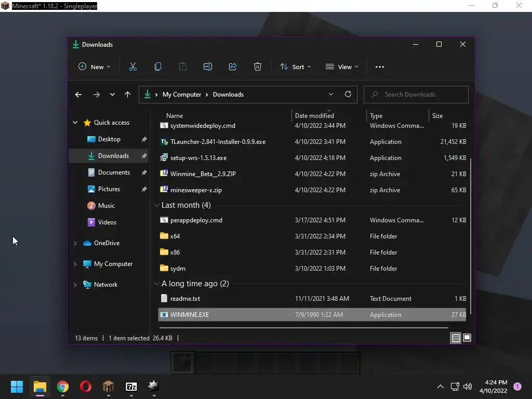The height and width of the screenshot is (399, 532).
Task: Select perappdeploy.cmd file
Action: (x=312, y=220)
